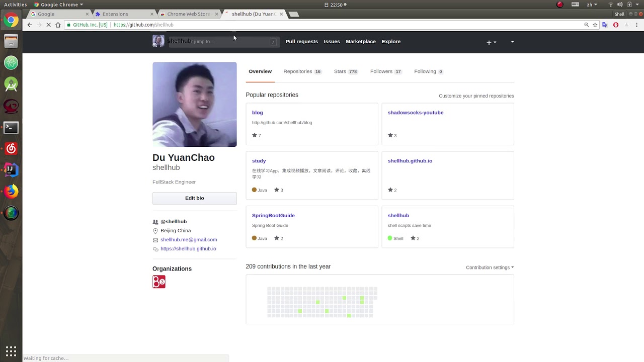The height and width of the screenshot is (362, 644).
Task: Switch to the Google tab
Action: (x=60, y=14)
